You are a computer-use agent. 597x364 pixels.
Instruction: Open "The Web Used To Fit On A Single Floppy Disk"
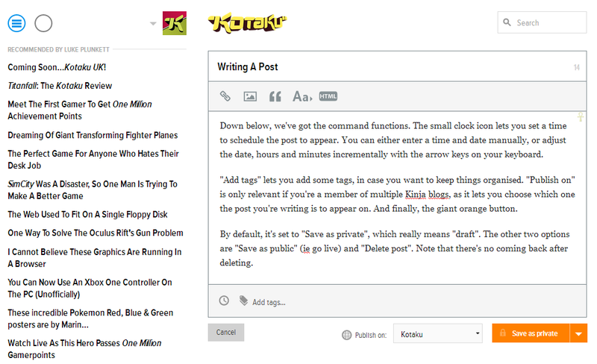[x=87, y=215]
